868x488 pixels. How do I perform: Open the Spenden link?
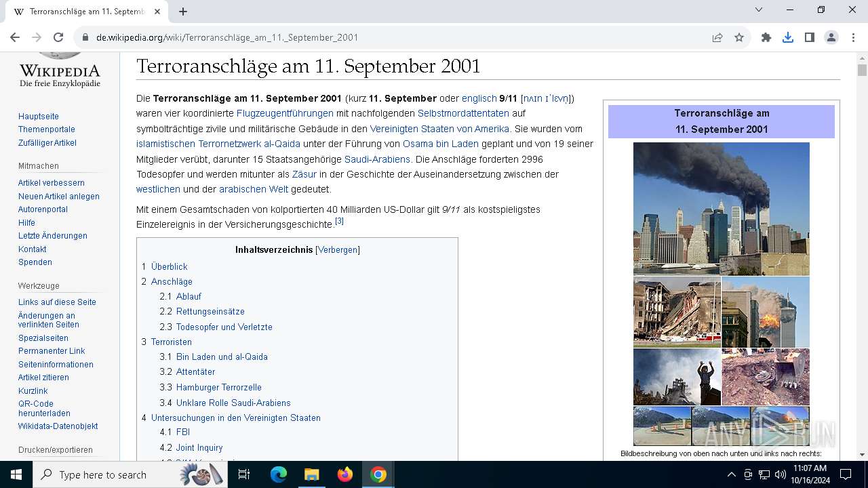pyautogui.click(x=35, y=262)
